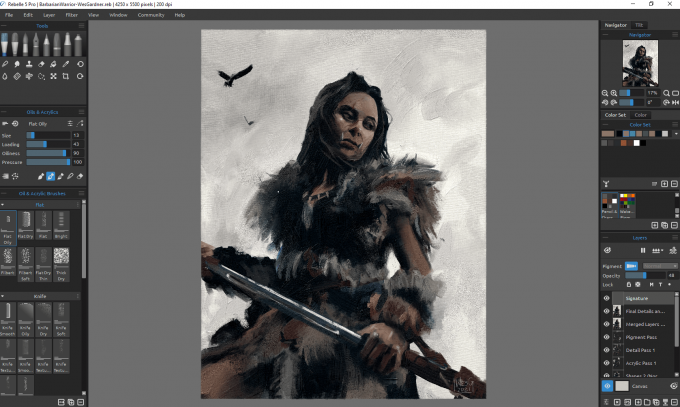This screenshot has height=407, width=680.
Task: Hide the Acrylic Pass 1 layer
Action: 606,363
